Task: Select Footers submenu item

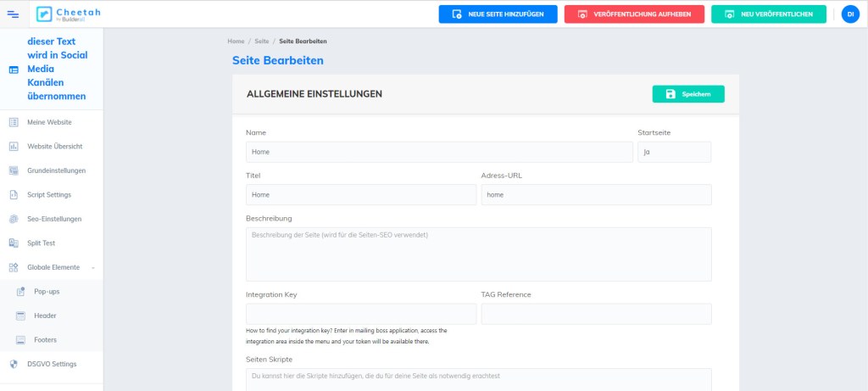Action: click(x=46, y=340)
